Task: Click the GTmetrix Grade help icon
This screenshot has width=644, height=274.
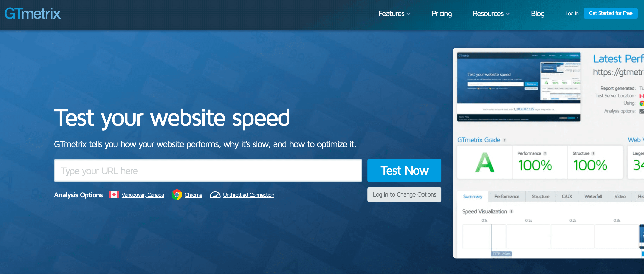Action: (504, 140)
